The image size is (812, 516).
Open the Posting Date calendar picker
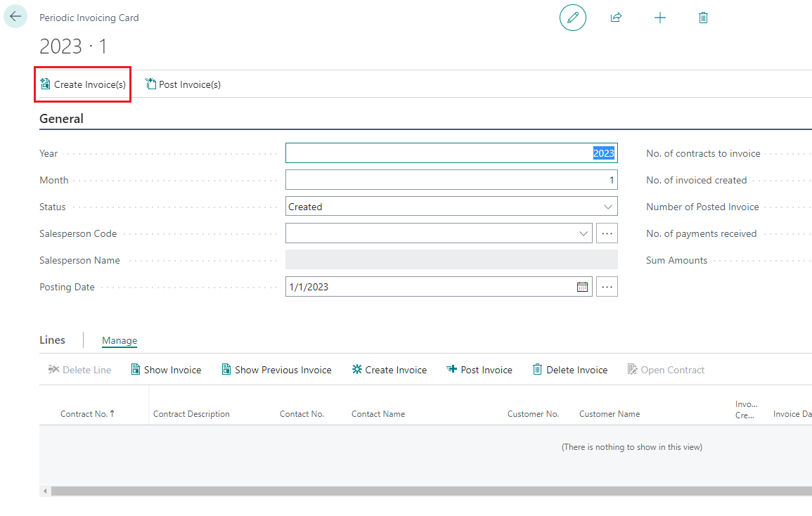583,287
